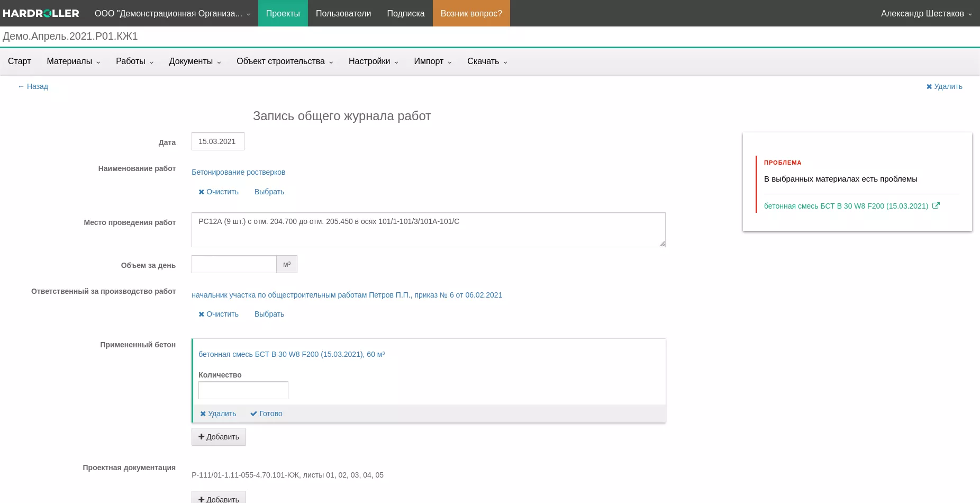
Task: Click the Объем за день input field
Action: (x=234, y=264)
